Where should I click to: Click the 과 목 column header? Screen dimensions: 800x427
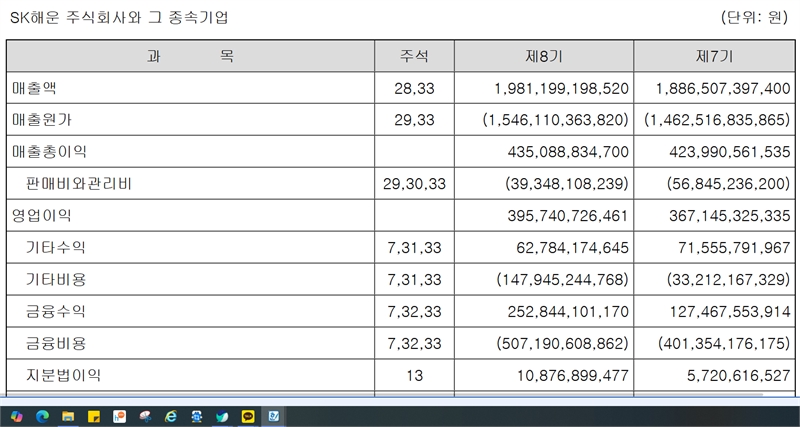[x=190, y=56]
